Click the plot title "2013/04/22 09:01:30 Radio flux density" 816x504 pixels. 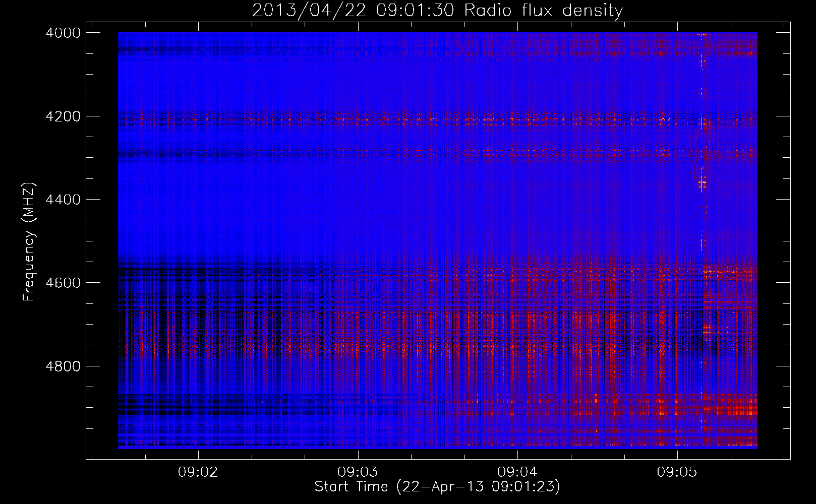tap(437, 11)
